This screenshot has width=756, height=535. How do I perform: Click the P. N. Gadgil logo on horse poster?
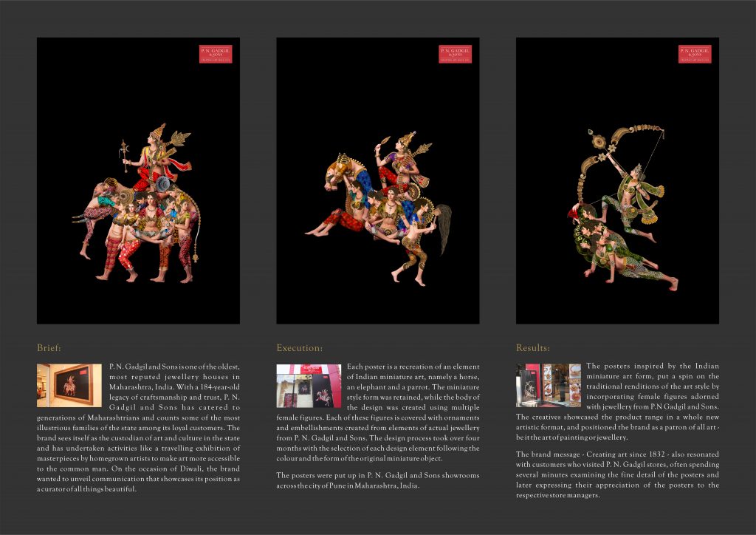click(x=455, y=54)
